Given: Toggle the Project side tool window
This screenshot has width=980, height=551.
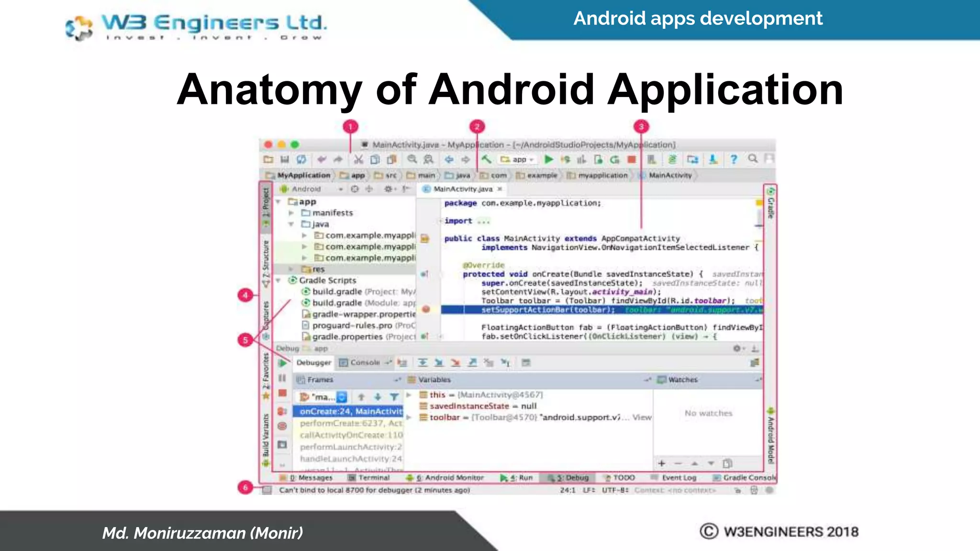Looking at the screenshot, I should click(266, 207).
